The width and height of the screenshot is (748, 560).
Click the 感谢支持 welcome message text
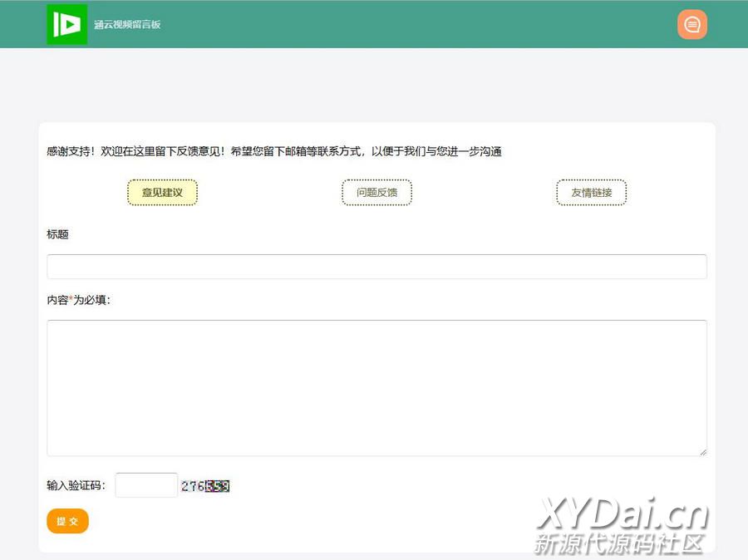274,151
